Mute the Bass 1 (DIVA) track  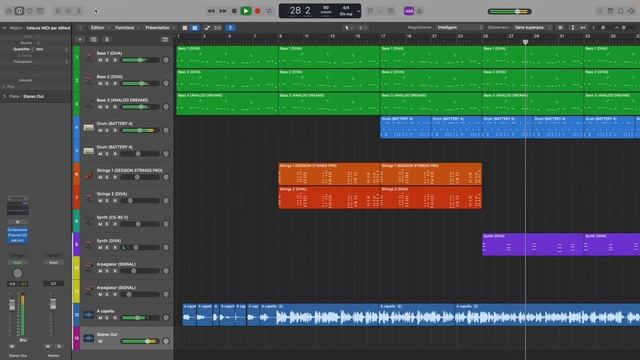tap(100, 60)
